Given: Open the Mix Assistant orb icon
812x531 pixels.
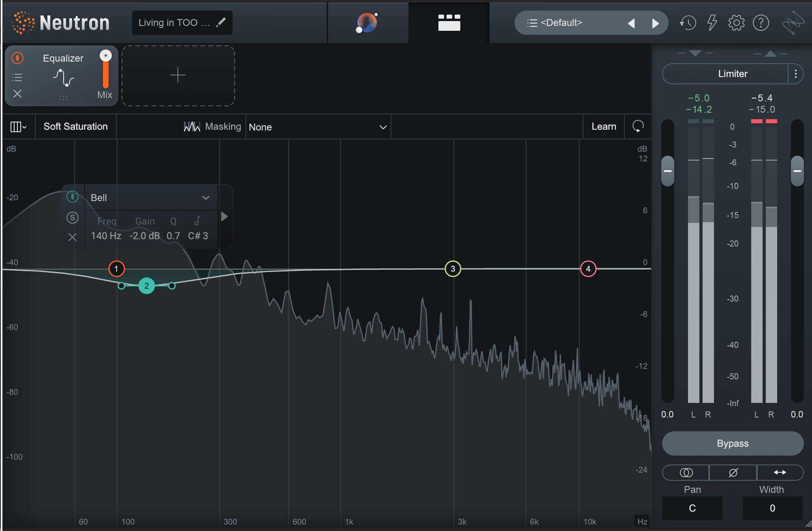Looking at the screenshot, I should pyautogui.click(x=367, y=23).
